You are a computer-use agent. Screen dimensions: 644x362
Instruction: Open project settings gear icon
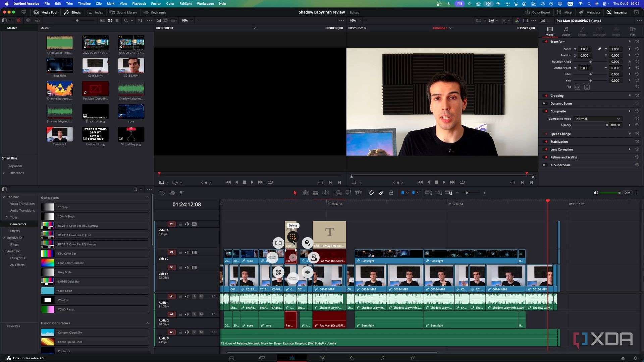(635, 358)
